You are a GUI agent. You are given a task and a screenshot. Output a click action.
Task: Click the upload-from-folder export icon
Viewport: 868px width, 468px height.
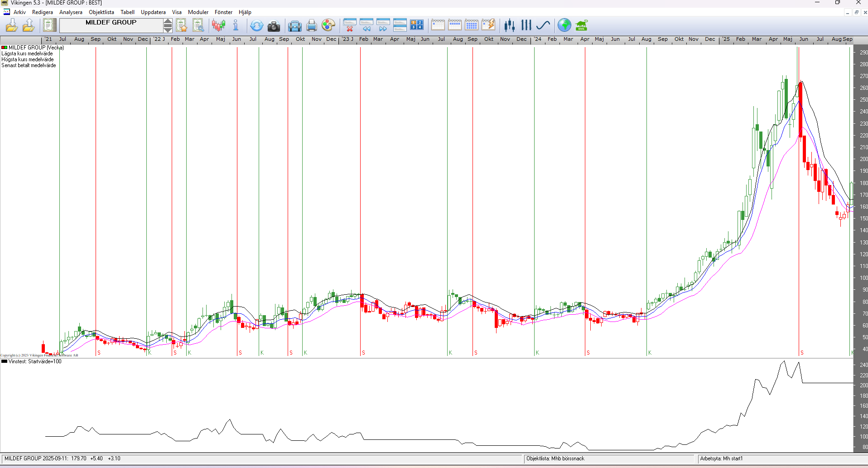coord(29,25)
